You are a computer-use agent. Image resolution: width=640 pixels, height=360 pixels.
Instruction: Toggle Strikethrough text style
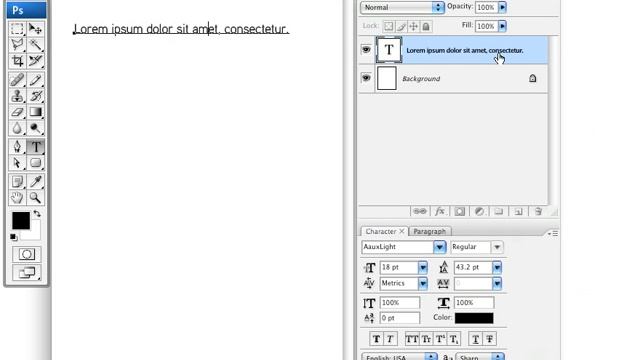click(489, 339)
